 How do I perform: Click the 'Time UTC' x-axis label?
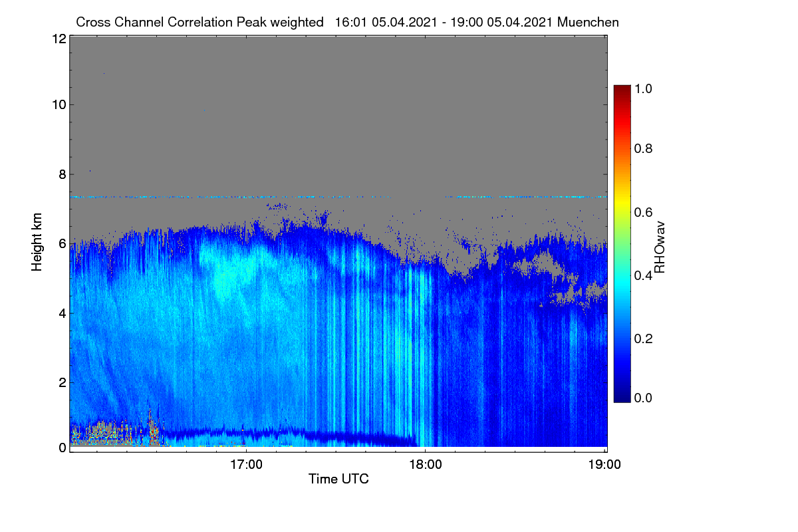click(x=338, y=478)
